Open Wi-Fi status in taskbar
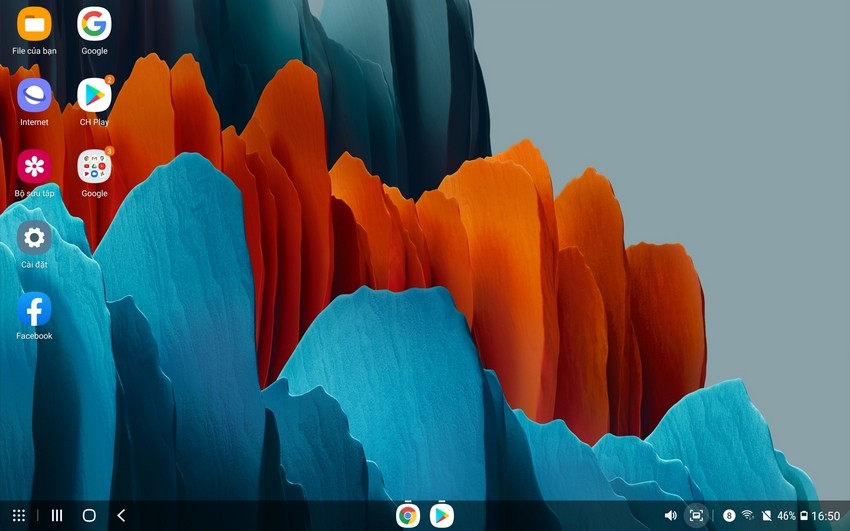Screen dimensions: 850x531 pos(748,515)
